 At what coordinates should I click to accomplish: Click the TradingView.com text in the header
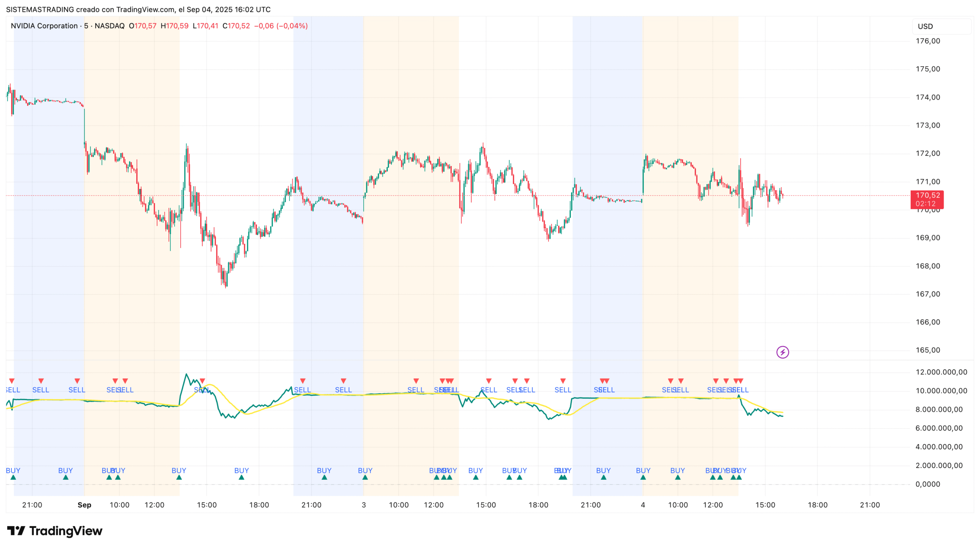(142, 10)
